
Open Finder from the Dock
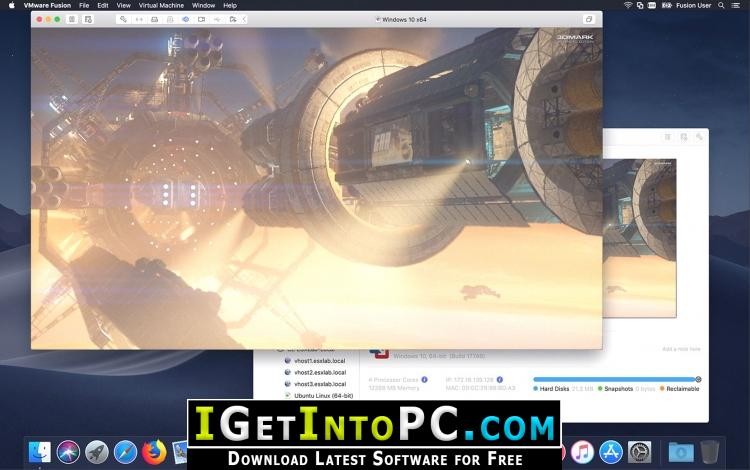[39, 452]
